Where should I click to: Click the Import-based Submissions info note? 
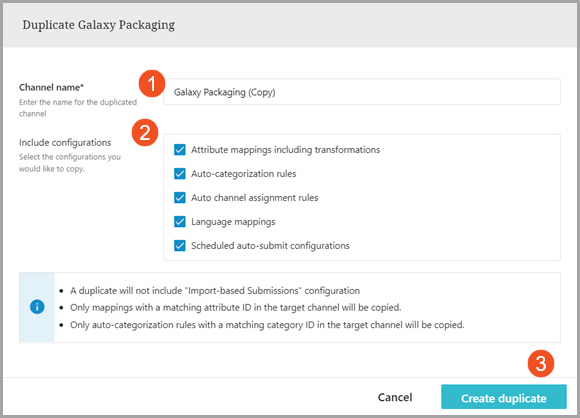point(215,291)
